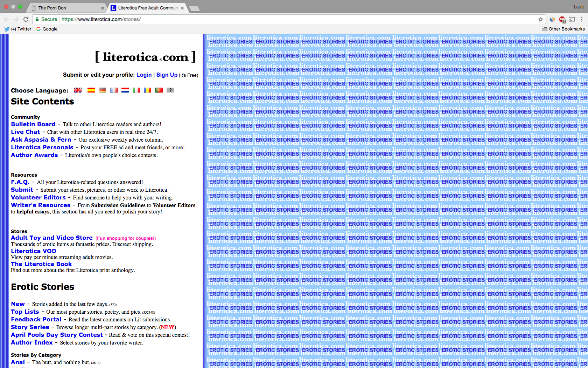
Task: Select the Italian flag language
Action: click(x=136, y=90)
